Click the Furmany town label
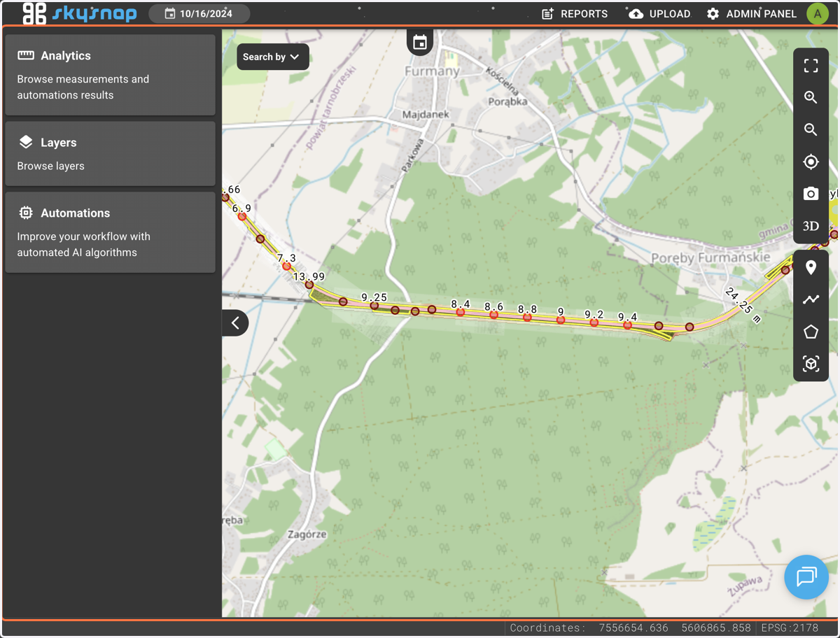This screenshot has width=840, height=638. click(433, 71)
